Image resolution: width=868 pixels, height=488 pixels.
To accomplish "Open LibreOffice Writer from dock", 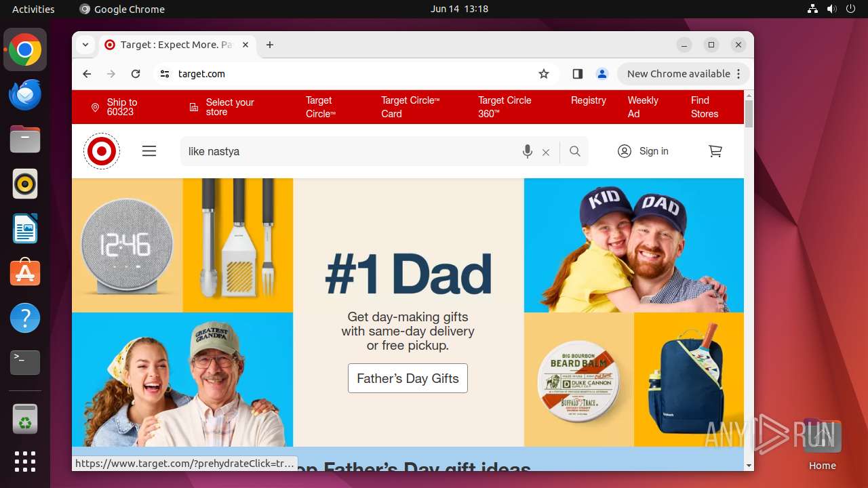I will tap(25, 228).
